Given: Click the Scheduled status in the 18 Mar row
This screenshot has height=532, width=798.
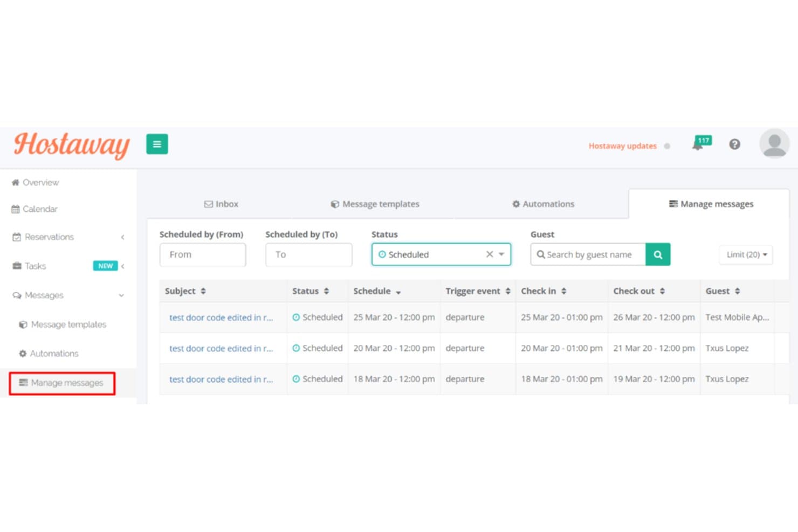Looking at the screenshot, I should click(318, 379).
